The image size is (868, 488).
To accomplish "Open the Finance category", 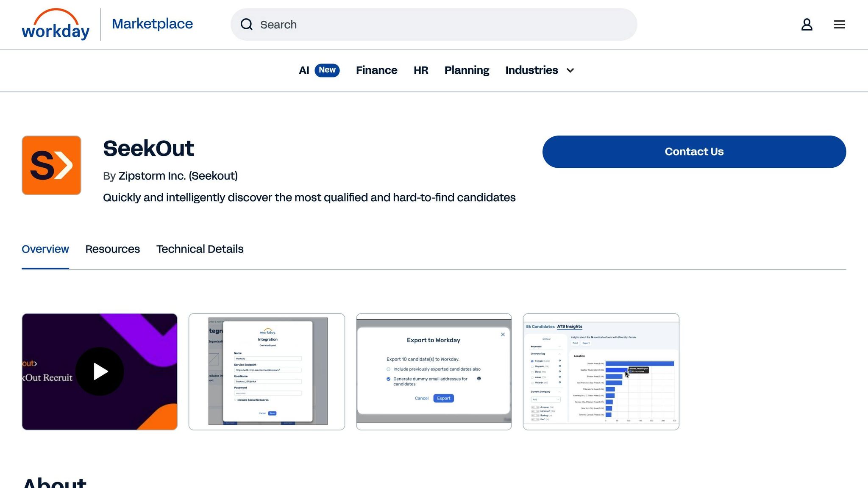I will [376, 70].
